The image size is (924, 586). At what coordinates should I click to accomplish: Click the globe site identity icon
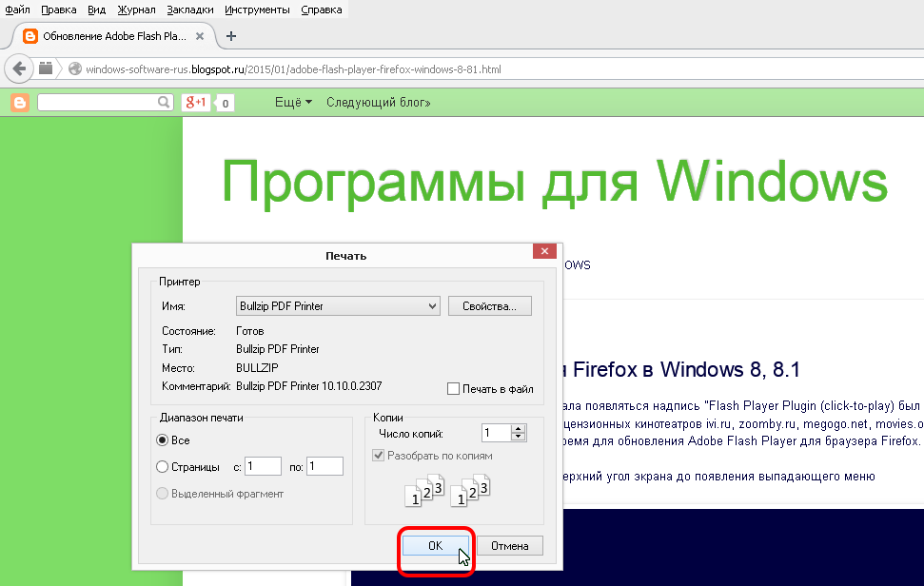click(x=75, y=68)
